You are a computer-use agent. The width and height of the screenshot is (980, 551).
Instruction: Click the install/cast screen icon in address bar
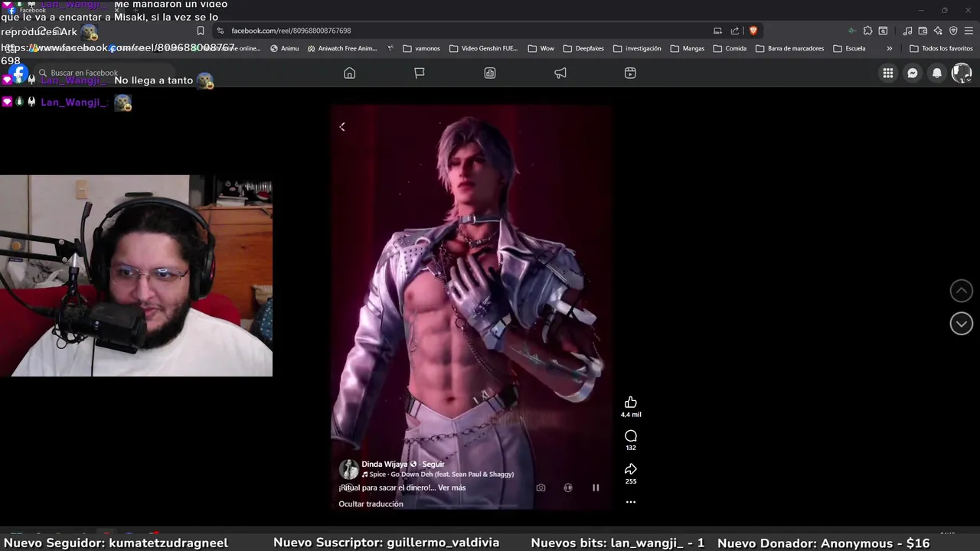coord(717,31)
